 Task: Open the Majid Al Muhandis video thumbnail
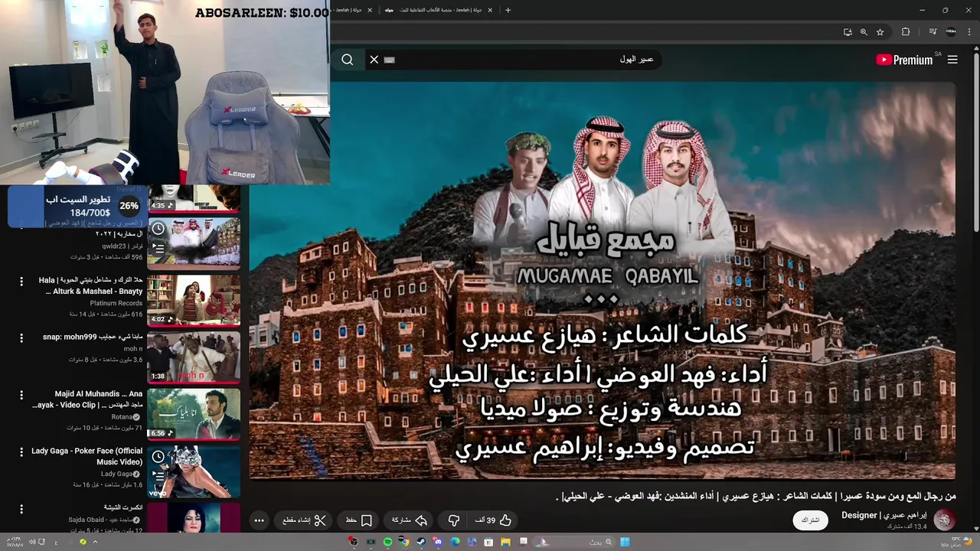[194, 414]
